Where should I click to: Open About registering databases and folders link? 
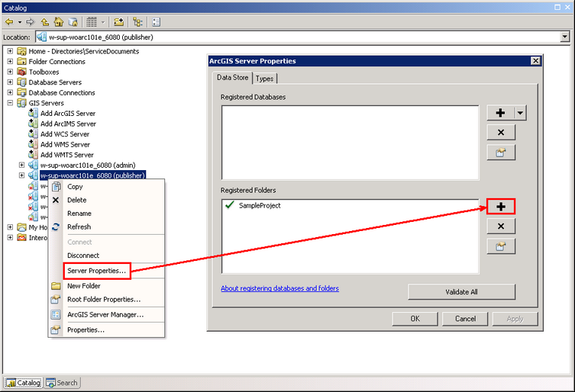pyautogui.click(x=279, y=288)
